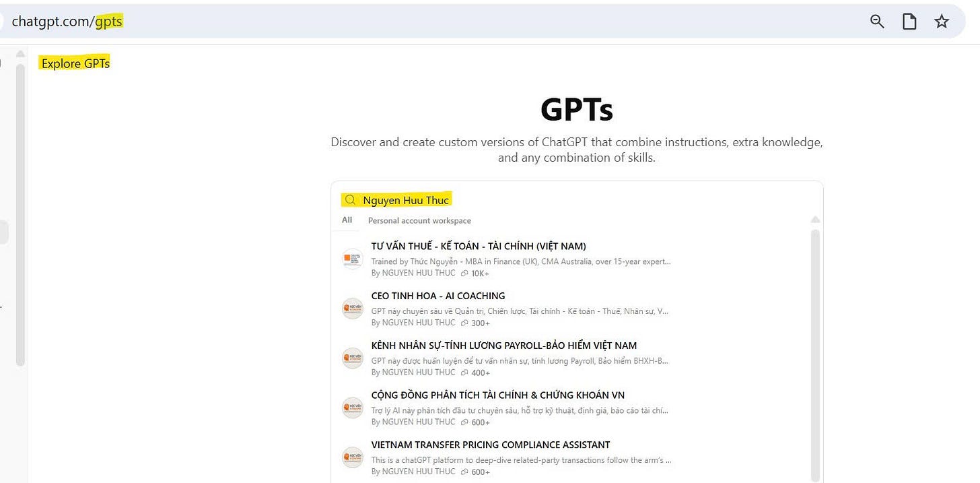
Task: Click the avatar of CEO TINH HOA - AI COACHING
Action: coord(353,309)
